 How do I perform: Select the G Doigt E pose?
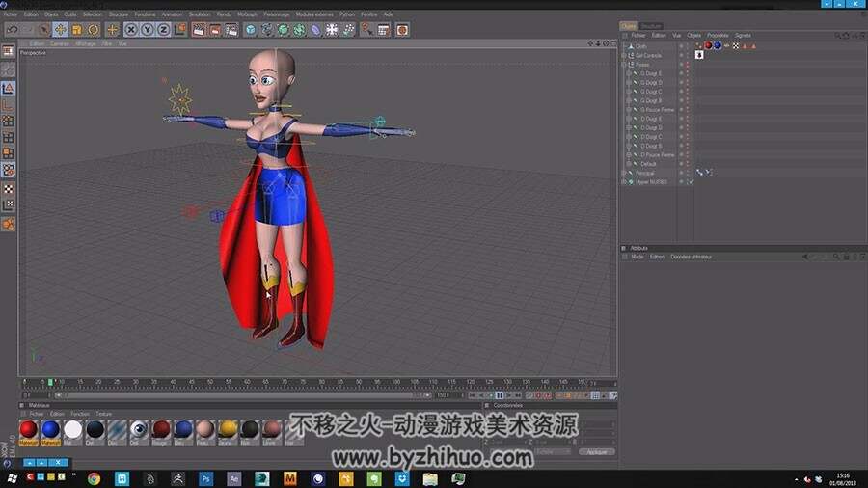click(x=650, y=73)
